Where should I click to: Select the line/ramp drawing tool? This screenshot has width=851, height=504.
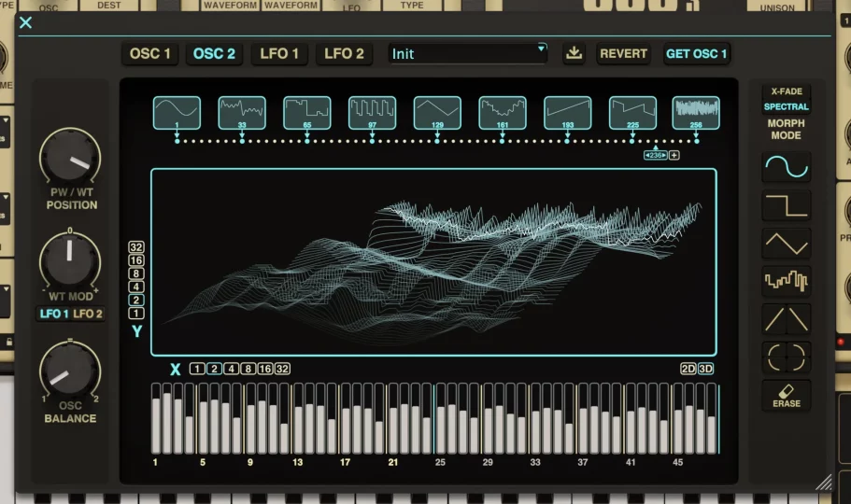[787, 318]
